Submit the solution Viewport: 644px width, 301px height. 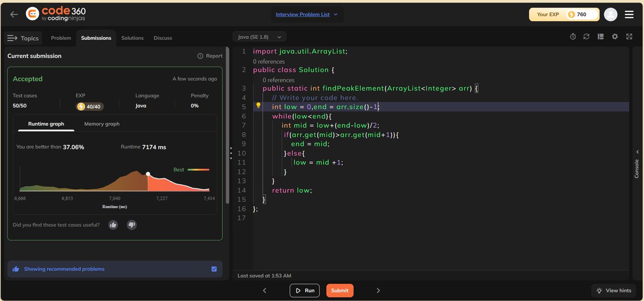coord(340,290)
